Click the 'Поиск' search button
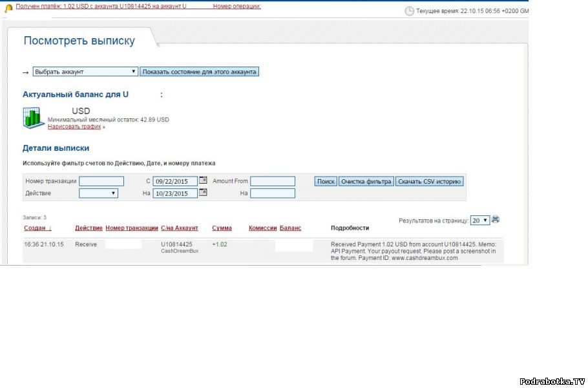588x388 pixels. click(x=326, y=182)
